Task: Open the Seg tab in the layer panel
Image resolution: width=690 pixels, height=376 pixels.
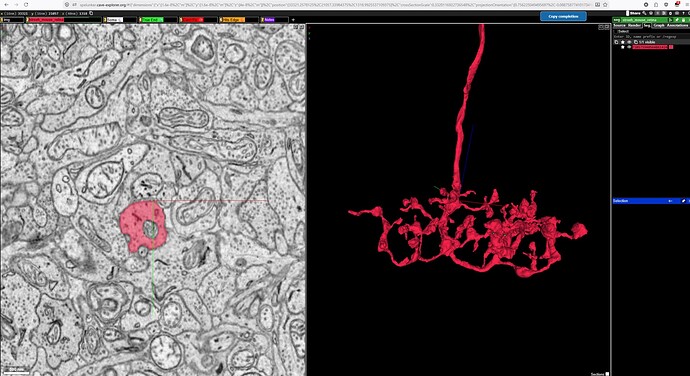Action: coord(647,26)
